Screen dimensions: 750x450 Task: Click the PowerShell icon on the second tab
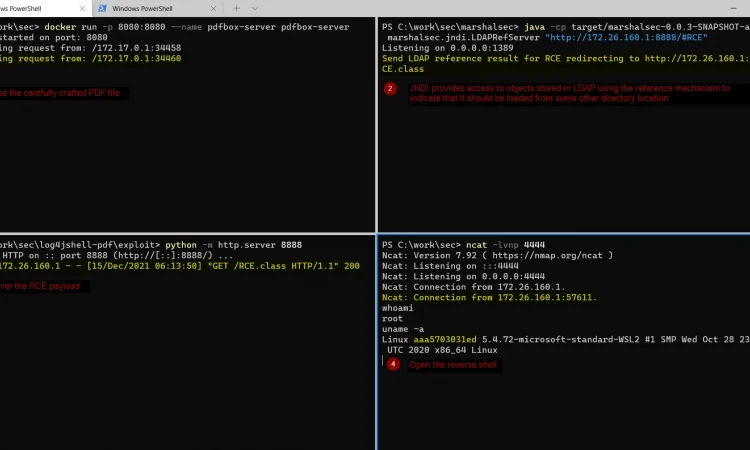point(102,8)
